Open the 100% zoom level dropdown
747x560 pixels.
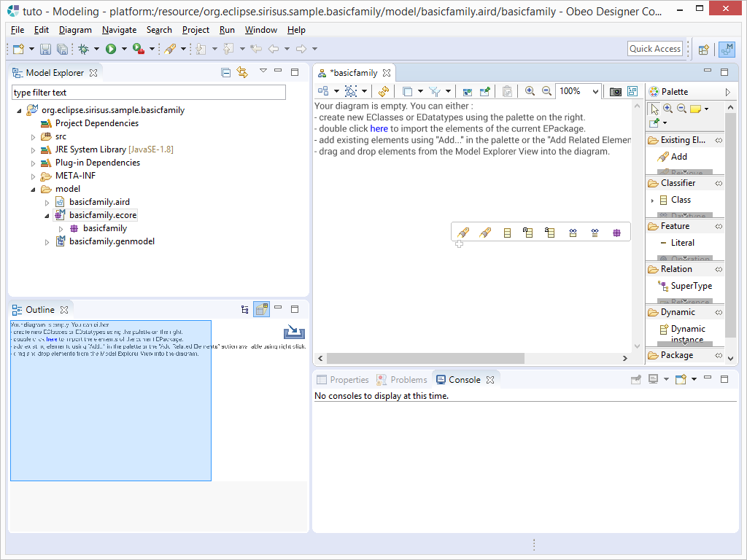[x=595, y=91]
